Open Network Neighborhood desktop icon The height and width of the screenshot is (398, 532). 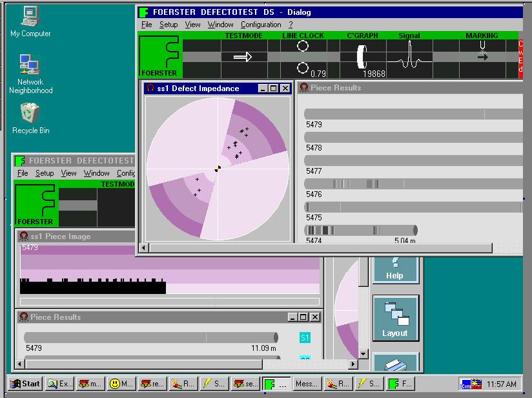point(30,74)
